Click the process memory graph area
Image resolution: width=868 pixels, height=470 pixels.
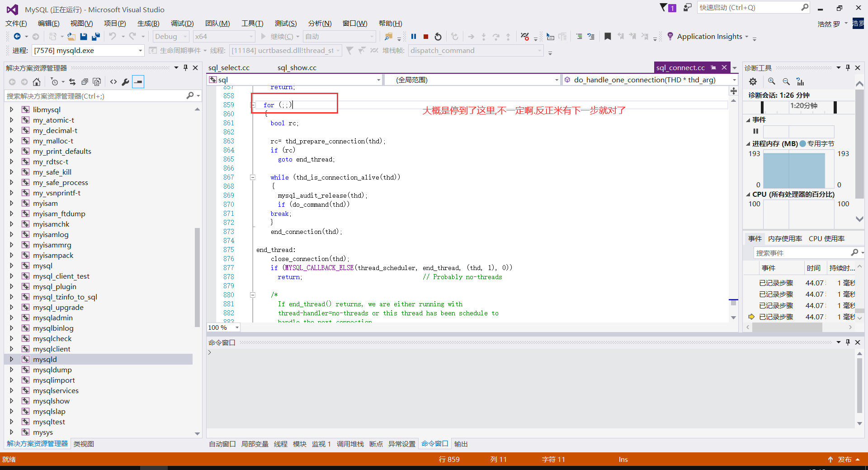tap(798, 170)
